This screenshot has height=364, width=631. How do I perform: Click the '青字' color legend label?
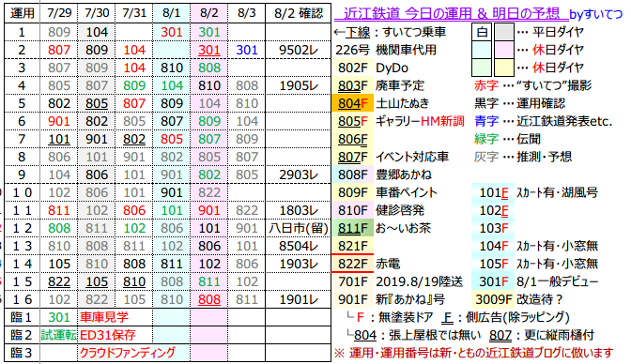(486, 121)
